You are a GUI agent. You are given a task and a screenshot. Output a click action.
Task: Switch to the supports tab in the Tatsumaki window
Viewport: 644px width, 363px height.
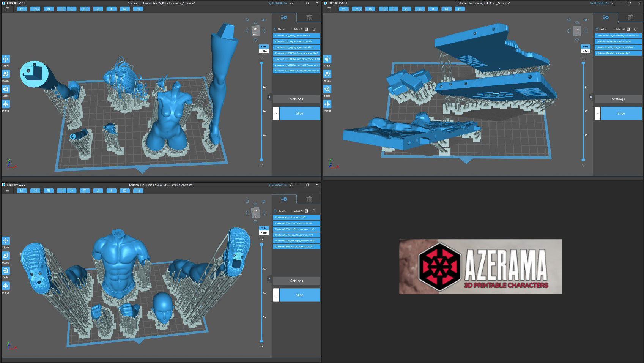click(309, 17)
